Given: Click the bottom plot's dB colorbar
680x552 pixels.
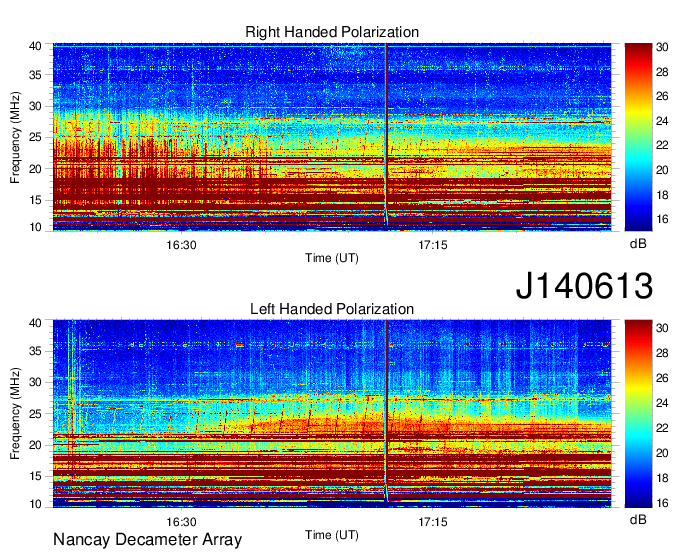Looking at the screenshot, I should coord(638,414).
